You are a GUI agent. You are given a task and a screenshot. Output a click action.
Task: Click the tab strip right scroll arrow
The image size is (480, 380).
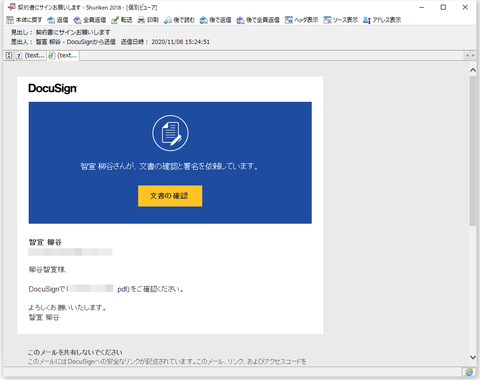click(473, 56)
